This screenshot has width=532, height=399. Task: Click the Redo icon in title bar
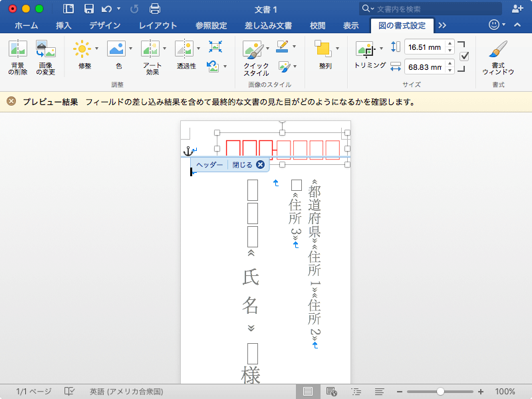click(134, 9)
